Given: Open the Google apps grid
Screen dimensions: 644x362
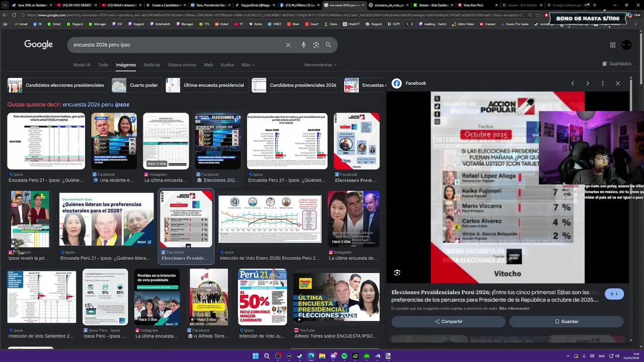Looking at the screenshot, I should (x=613, y=45).
